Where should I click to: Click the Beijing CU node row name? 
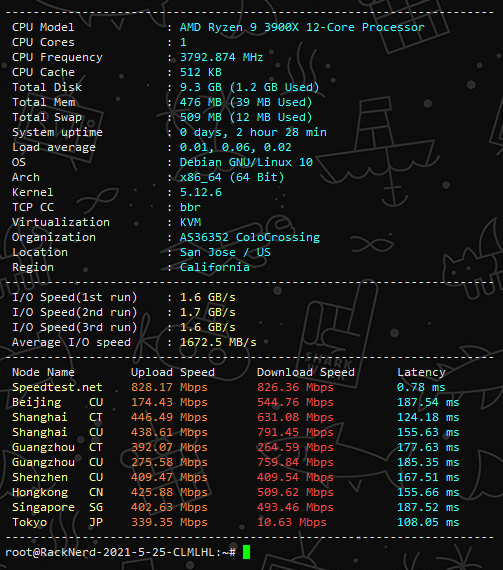click(x=57, y=402)
